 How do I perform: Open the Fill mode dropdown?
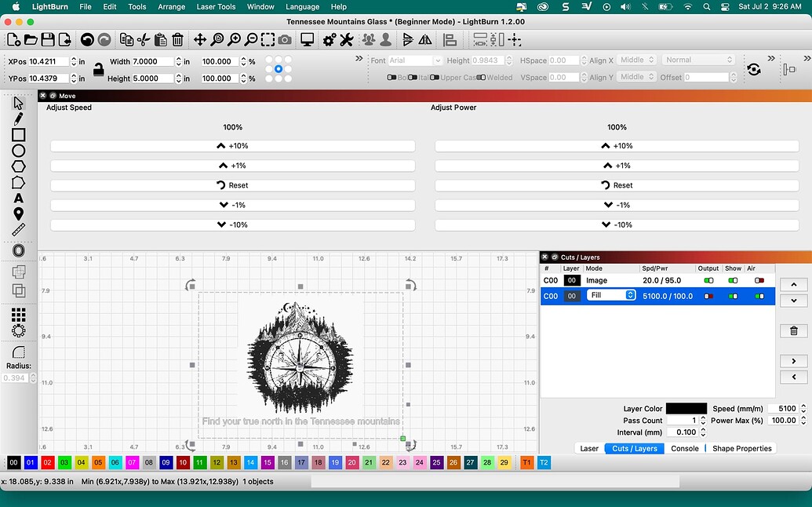pyautogui.click(x=611, y=296)
